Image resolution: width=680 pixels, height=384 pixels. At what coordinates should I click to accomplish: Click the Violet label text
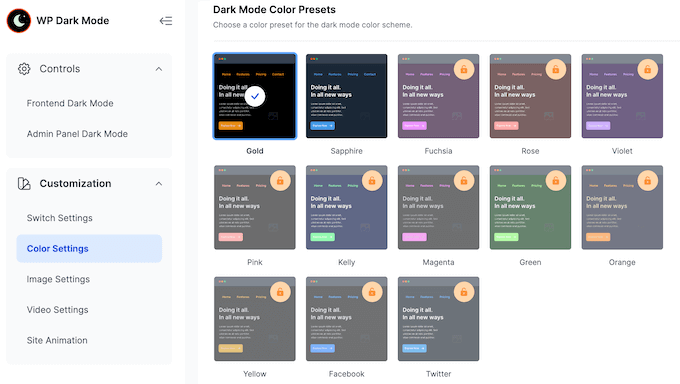pos(622,151)
